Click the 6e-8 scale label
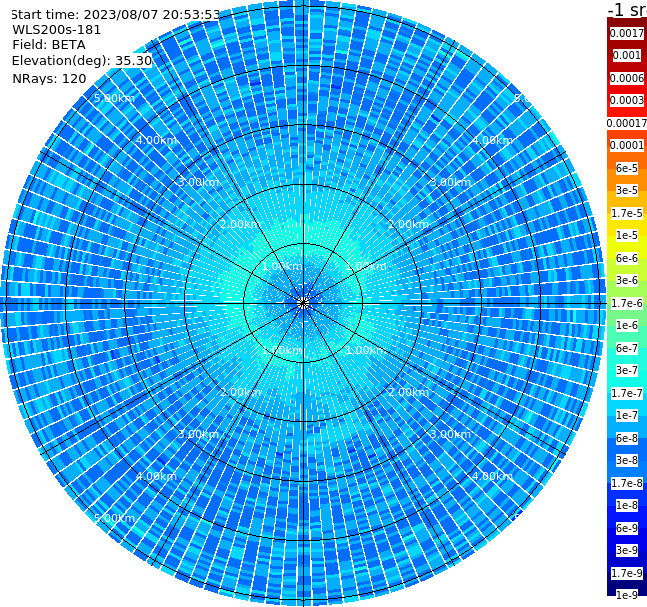The width and height of the screenshot is (647, 607). point(627,438)
